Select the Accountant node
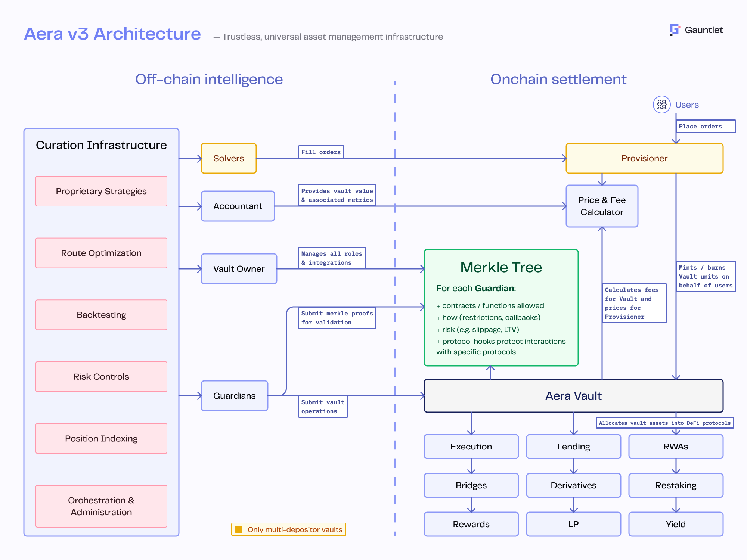The image size is (747, 560). pos(238,206)
